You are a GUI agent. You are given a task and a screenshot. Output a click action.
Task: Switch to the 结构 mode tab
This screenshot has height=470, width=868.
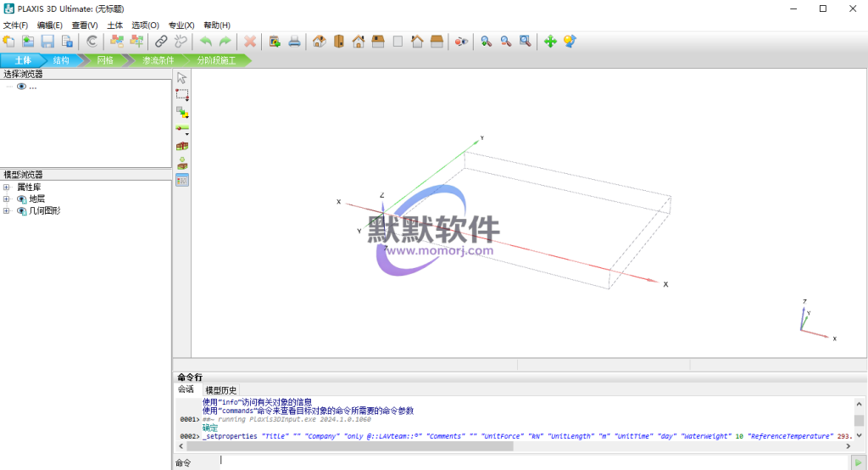click(x=60, y=60)
